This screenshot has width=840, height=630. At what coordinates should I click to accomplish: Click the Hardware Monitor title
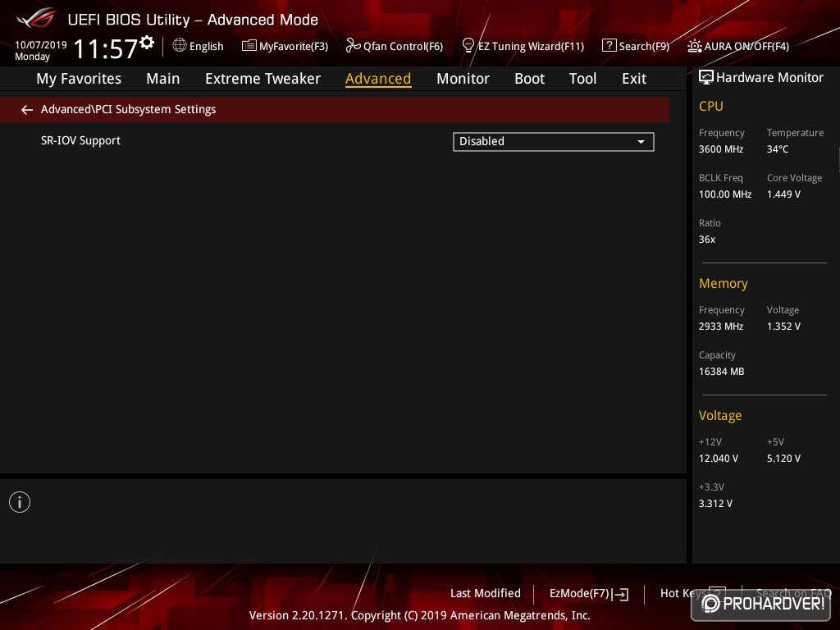(769, 78)
